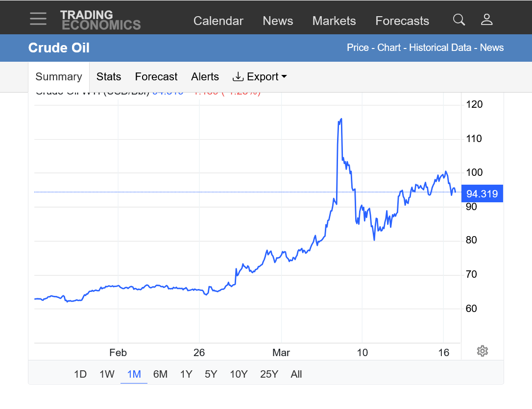Expand the Export dropdown
The height and width of the screenshot is (409, 532).
(x=259, y=77)
